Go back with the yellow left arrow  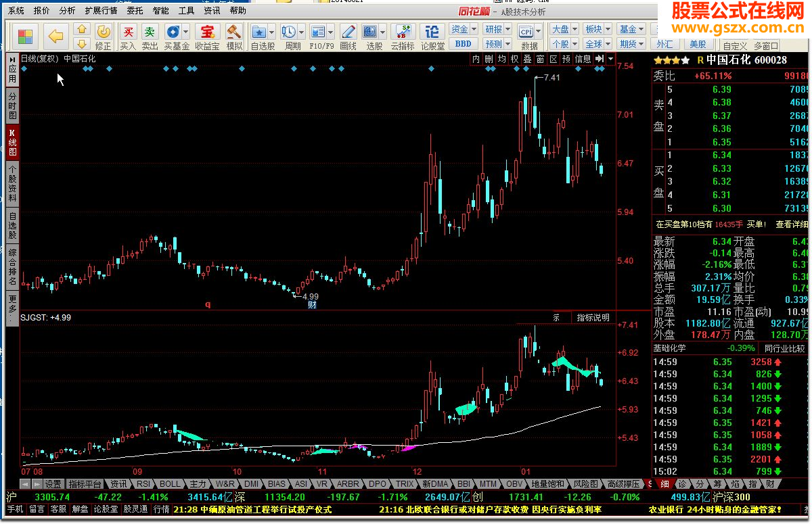pos(56,37)
